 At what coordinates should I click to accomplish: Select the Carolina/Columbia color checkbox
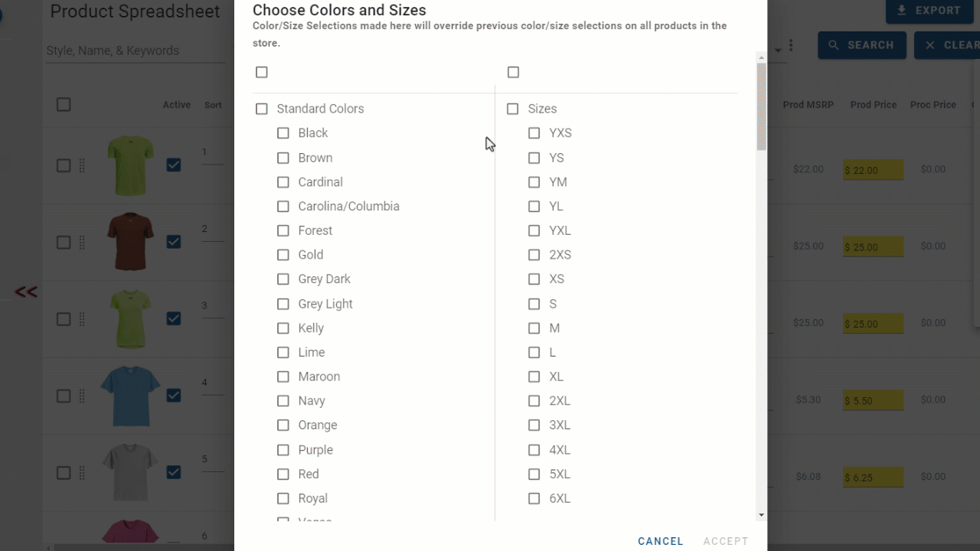(x=283, y=206)
